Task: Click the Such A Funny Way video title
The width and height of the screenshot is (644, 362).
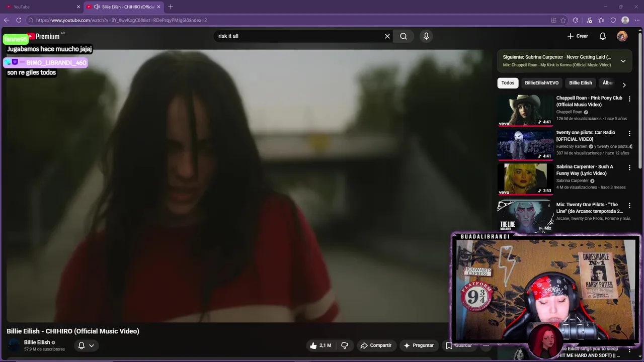Action: point(585,170)
